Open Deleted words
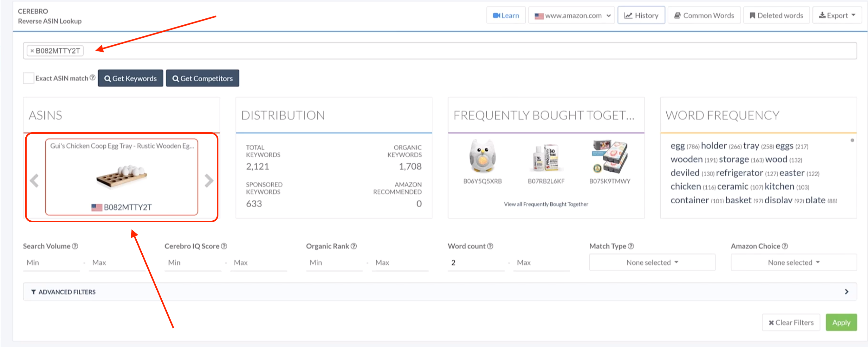This screenshot has width=868, height=347. [776, 16]
